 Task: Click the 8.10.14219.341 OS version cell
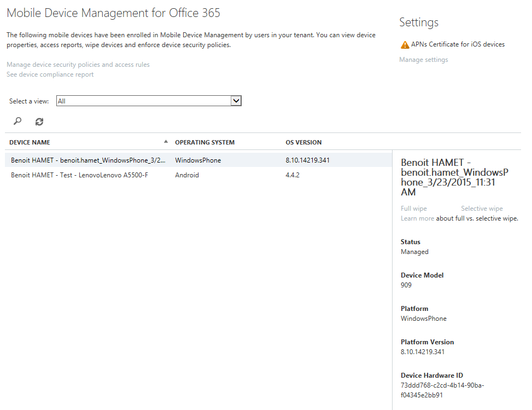(307, 160)
